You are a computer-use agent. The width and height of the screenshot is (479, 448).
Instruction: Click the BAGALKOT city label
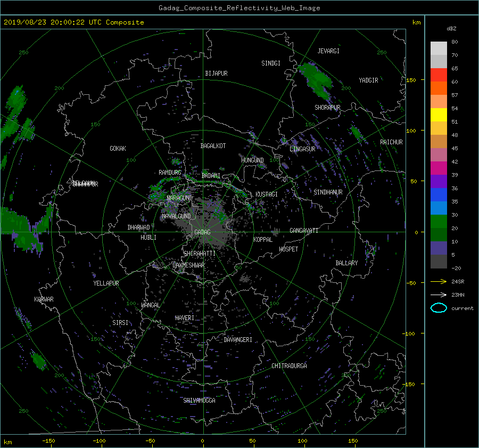213,146
